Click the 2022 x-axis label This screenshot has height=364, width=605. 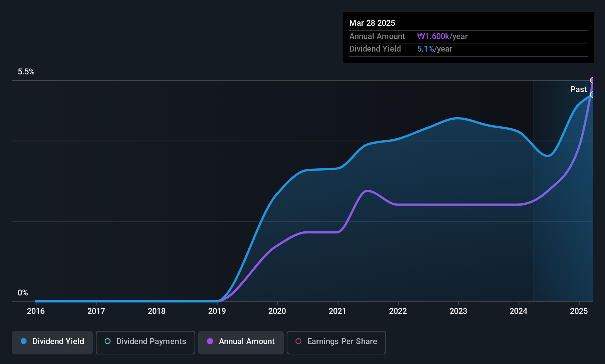(398, 311)
